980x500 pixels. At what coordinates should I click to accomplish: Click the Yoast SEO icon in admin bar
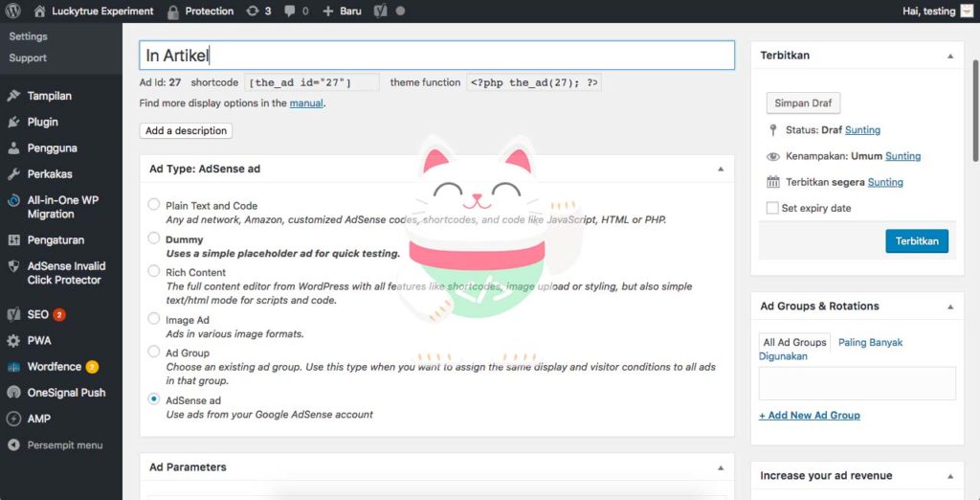380,11
